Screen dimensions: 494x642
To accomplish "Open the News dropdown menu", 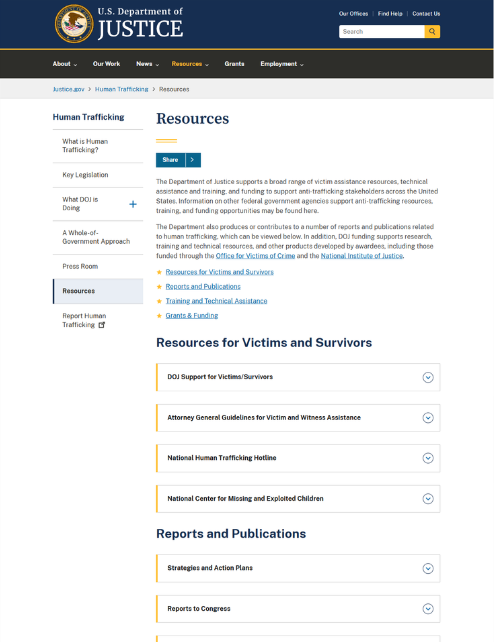I will click(x=148, y=64).
